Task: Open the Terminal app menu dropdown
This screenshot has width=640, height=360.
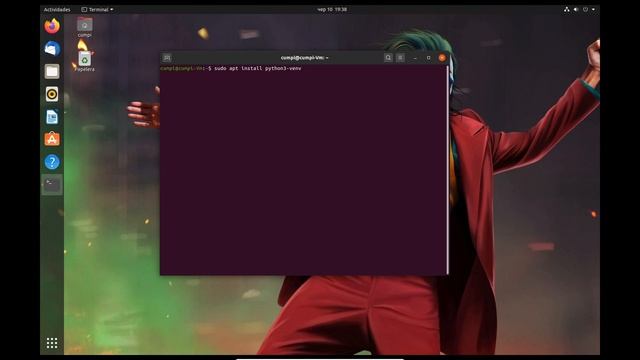Action: (x=98, y=9)
